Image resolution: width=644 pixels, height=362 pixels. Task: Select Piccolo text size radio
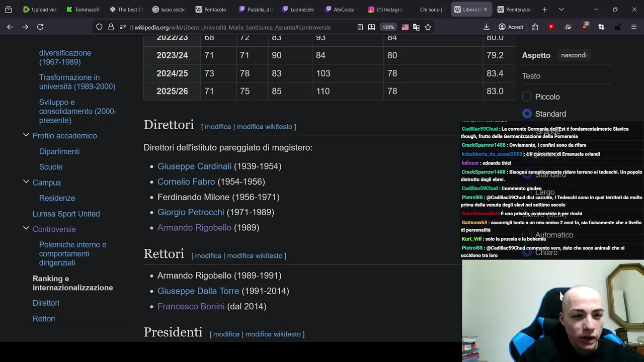point(527,97)
